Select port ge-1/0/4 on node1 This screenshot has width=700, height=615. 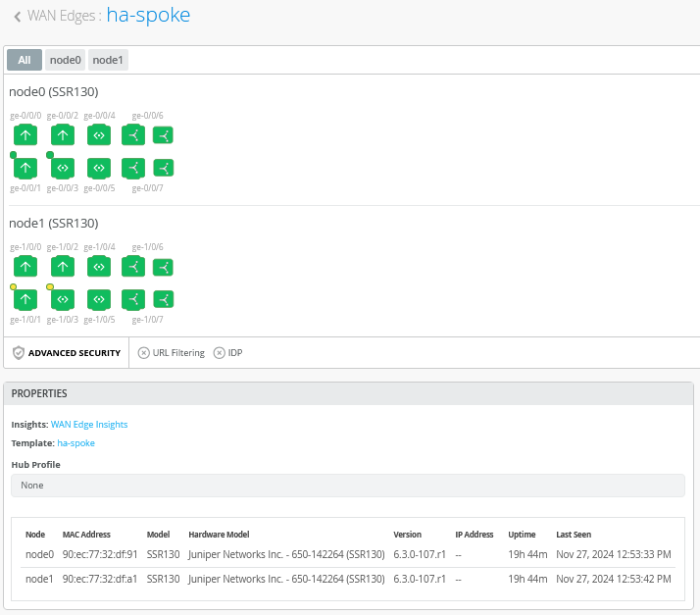click(x=99, y=266)
